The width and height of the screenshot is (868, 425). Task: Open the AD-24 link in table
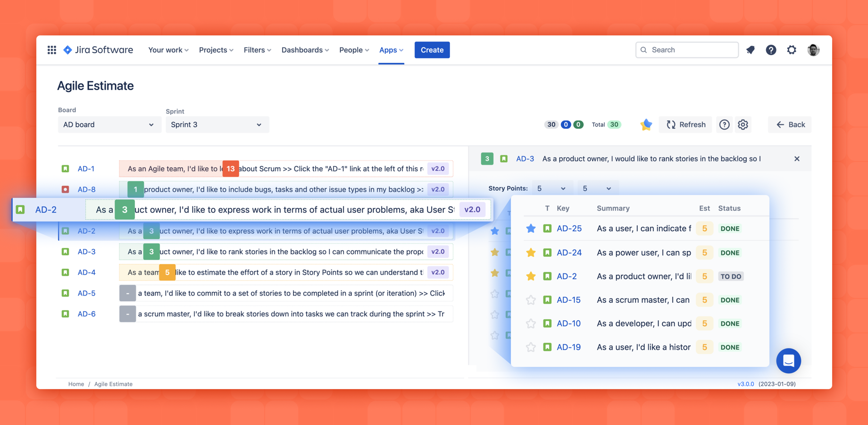(x=569, y=253)
